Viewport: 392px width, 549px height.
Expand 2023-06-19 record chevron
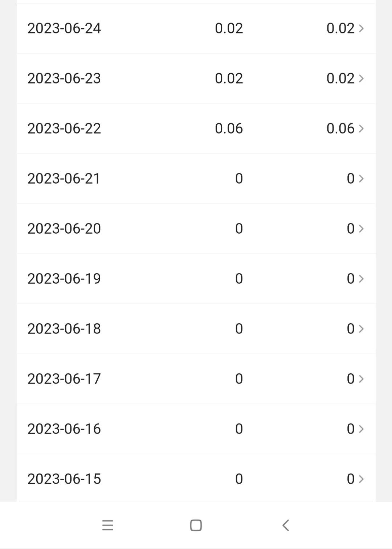(361, 279)
